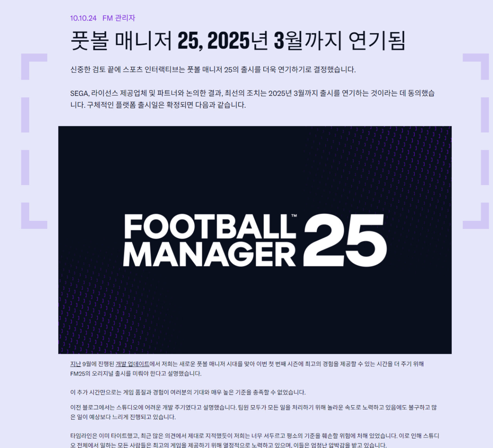Click the TM trademark symbol on logo
493x448 pixels.
click(x=294, y=216)
